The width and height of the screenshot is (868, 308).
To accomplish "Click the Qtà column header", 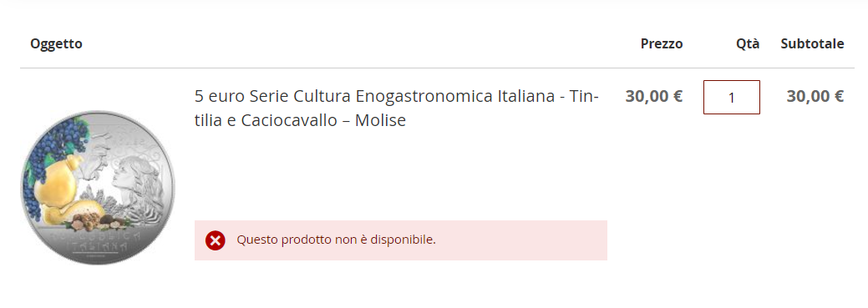I will 748,43.
